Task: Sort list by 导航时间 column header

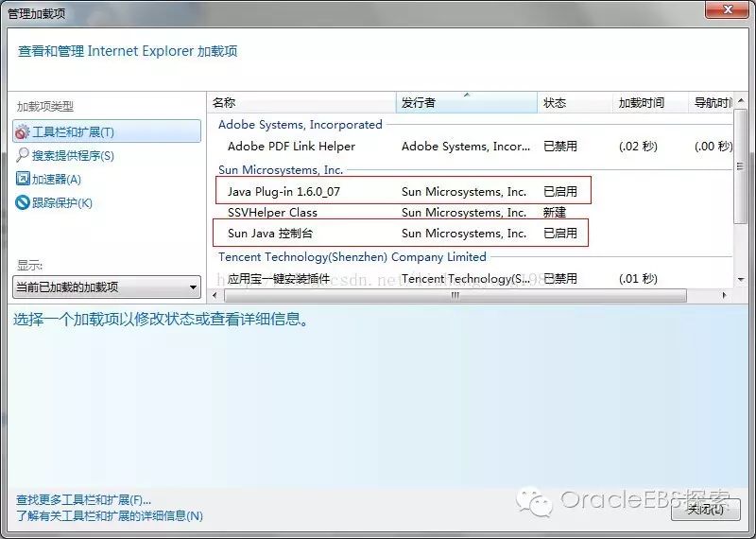Action: point(711,102)
